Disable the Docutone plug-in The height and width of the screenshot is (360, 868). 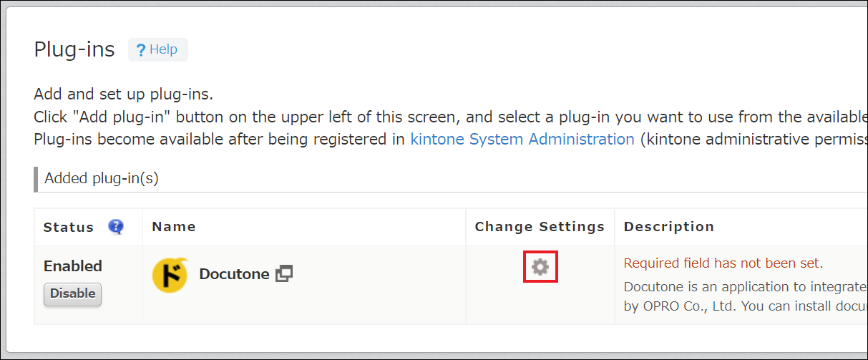click(x=73, y=293)
